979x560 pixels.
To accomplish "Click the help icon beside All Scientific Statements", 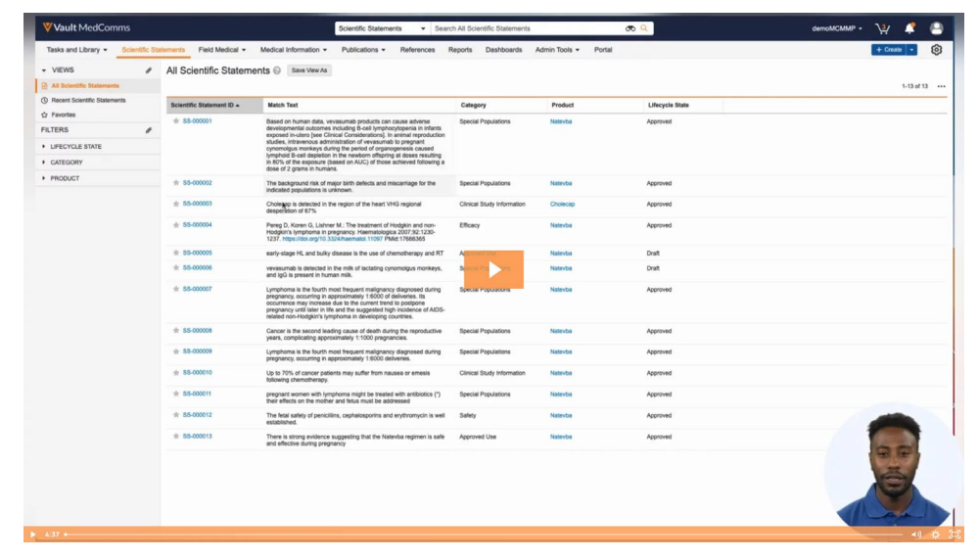I will tap(277, 70).
